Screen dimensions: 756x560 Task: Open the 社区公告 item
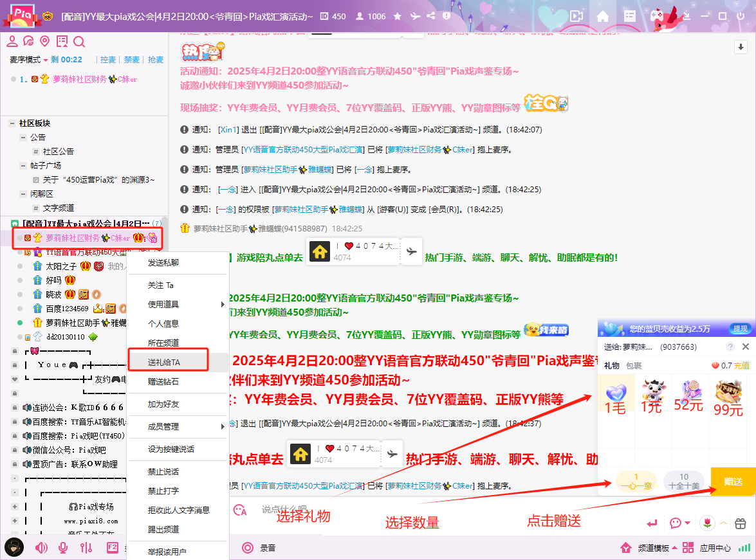[x=59, y=151]
